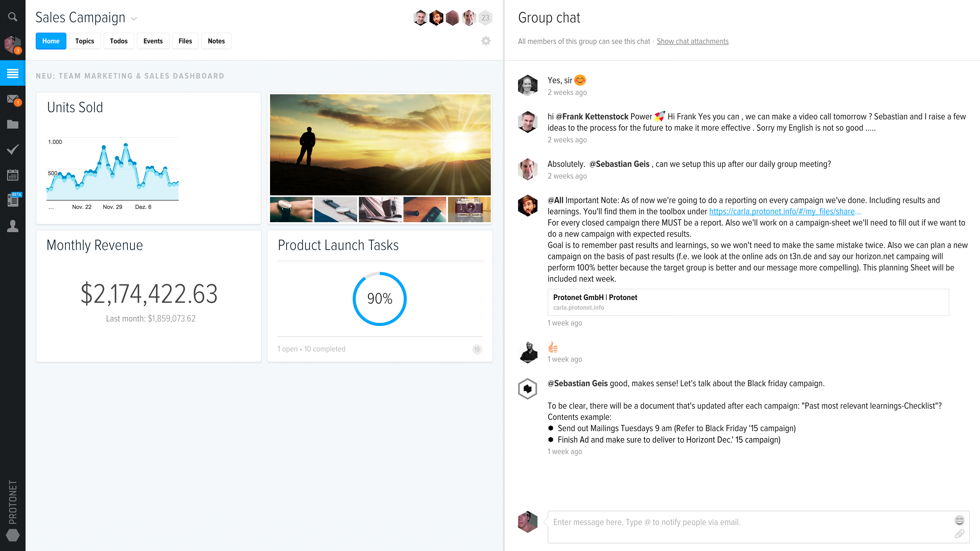Switch to the Topics tab

tap(85, 41)
